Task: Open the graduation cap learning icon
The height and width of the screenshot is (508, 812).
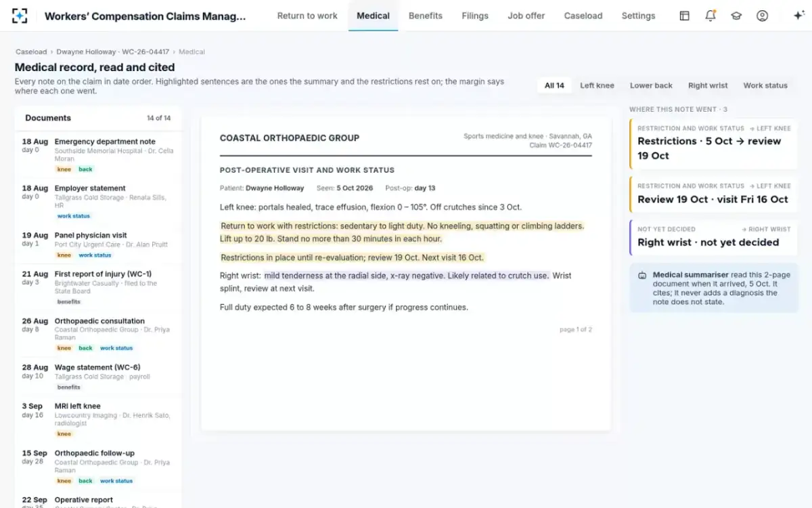Action: (x=736, y=16)
